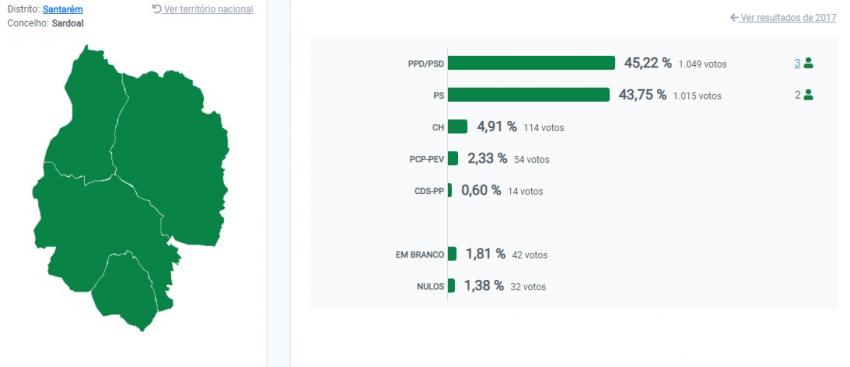The image size is (850, 367).
Task: Select the CDS-PP 0,60 % result bar
Action: tap(449, 190)
